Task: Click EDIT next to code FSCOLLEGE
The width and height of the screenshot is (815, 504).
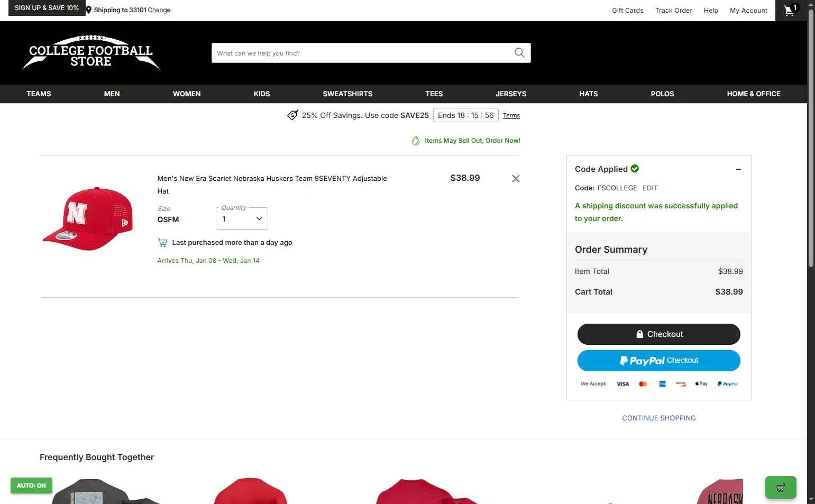Action: click(650, 188)
